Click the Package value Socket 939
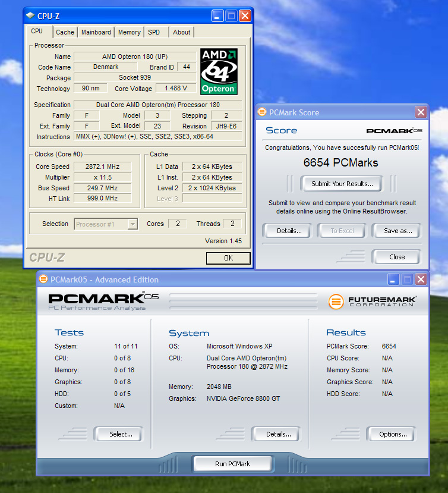The image size is (448, 493). tap(135, 77)
